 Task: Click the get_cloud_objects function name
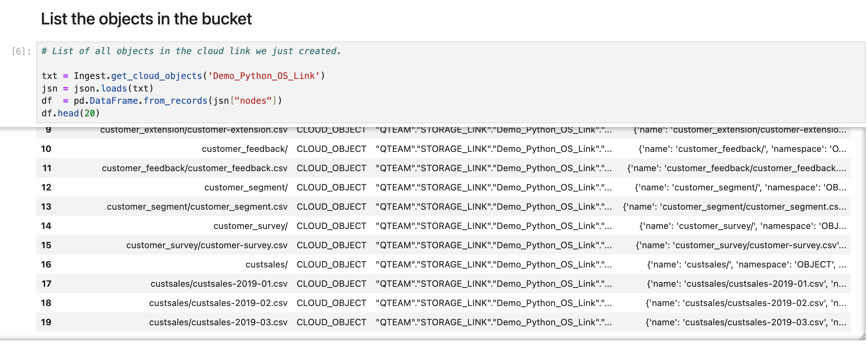pos(156,76)
